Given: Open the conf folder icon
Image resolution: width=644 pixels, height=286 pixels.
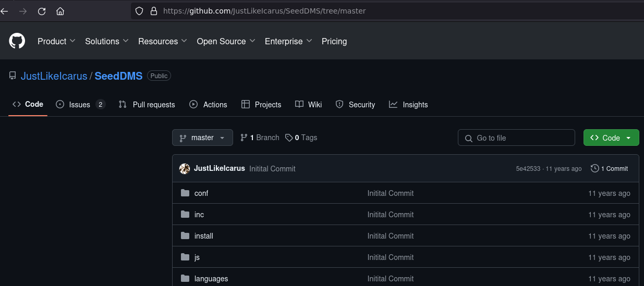Looking at the screenshot, I should click(x=185, y=193).
